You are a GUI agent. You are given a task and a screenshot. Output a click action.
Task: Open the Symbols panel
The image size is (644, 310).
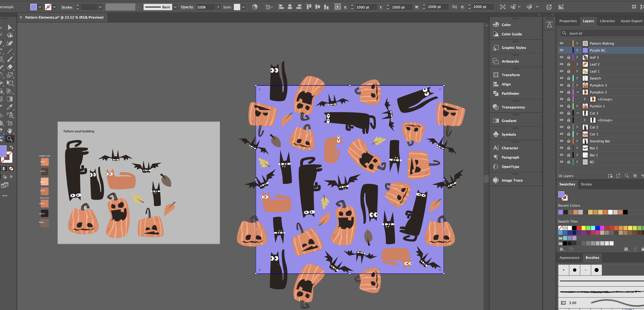(x=509, y=134)
